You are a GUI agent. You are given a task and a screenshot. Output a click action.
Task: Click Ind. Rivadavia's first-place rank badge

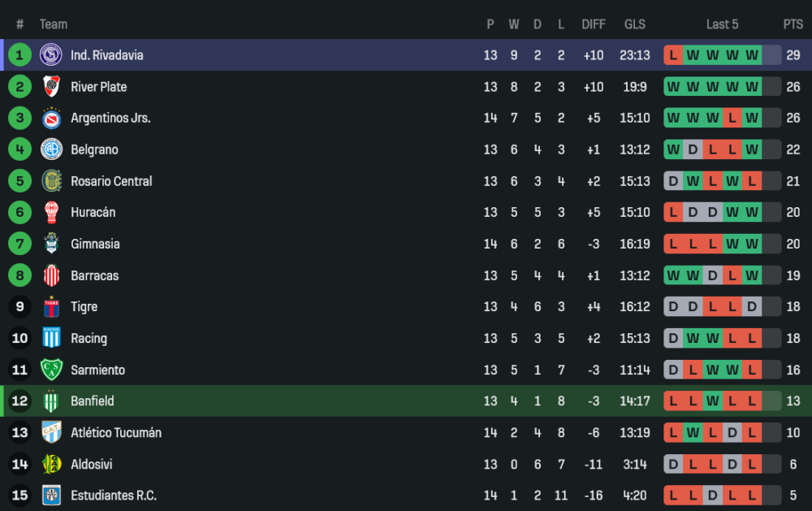[19, 55]
